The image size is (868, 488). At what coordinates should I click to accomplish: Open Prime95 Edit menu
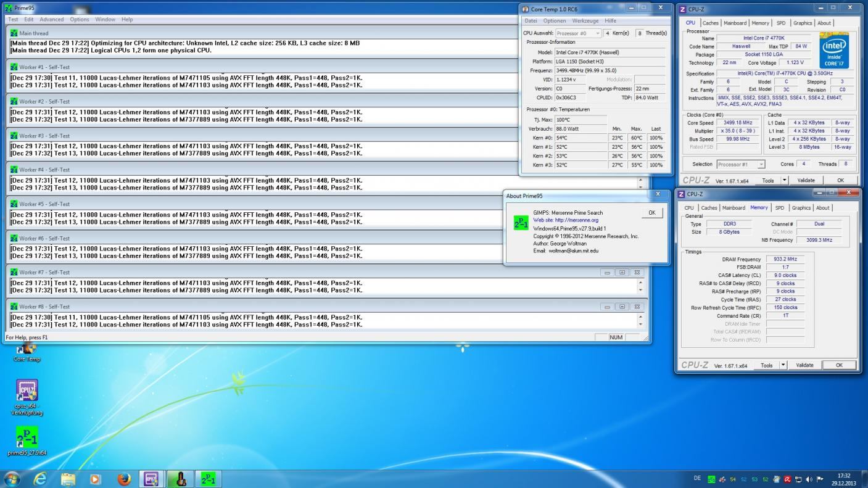29,20
